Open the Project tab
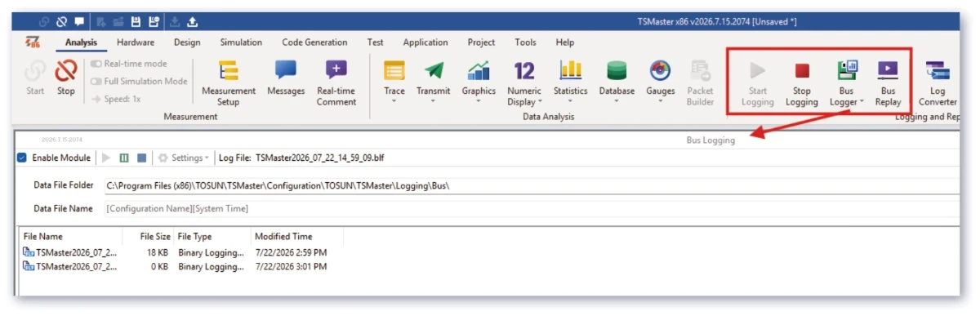Screen dimensions: 980x316 tap(481, 42)
